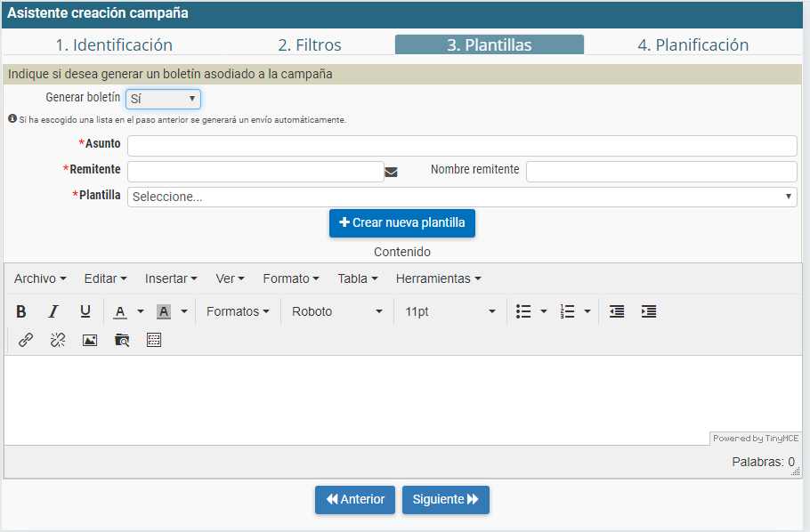Image resolution: width=810 pixels, height=532 pixels.
Task: Focus the Nombre remitente input field
Action: pyautogui.click(x=661, y=172)
